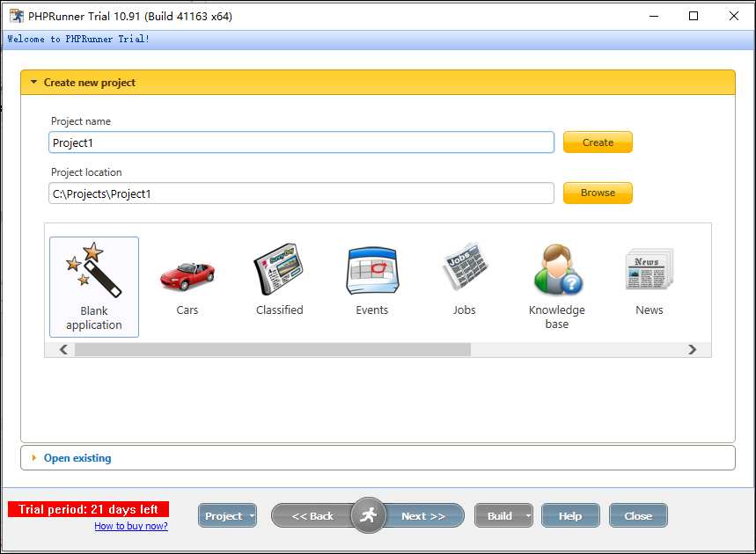Go to previous step with Back
The image size is (756, 554).
(312, 515)
